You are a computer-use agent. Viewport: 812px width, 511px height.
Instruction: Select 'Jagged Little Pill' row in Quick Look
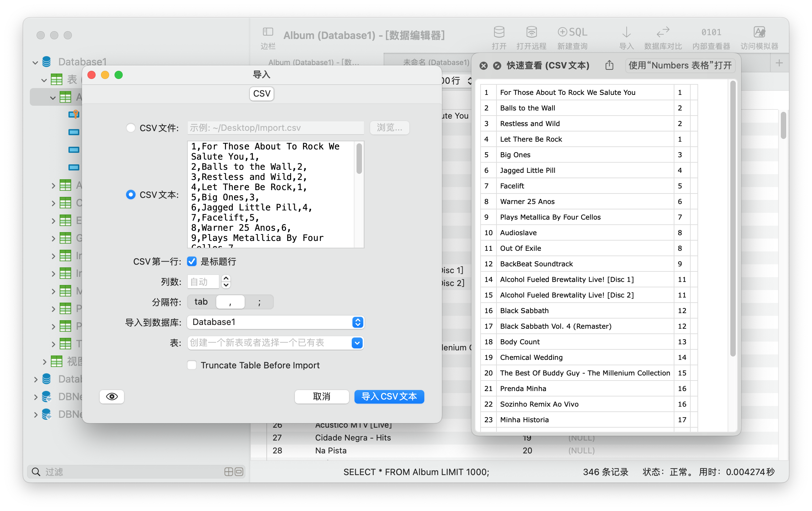(589, 170)
